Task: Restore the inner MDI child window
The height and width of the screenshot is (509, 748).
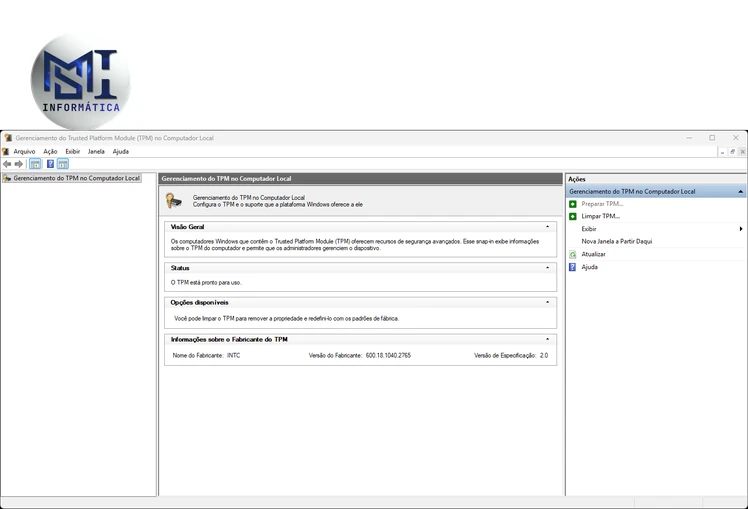Action: [732, 152]
